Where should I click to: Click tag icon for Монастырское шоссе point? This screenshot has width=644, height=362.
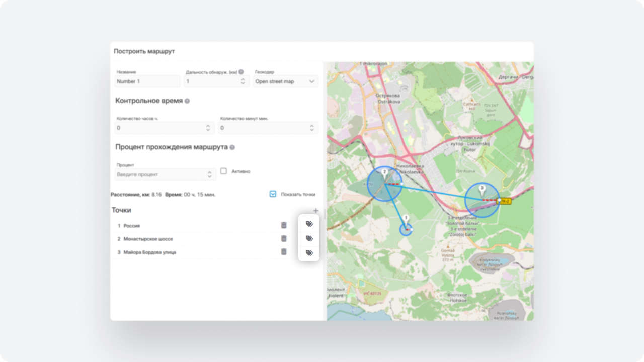pyautogui.click(x=309, y=238)
